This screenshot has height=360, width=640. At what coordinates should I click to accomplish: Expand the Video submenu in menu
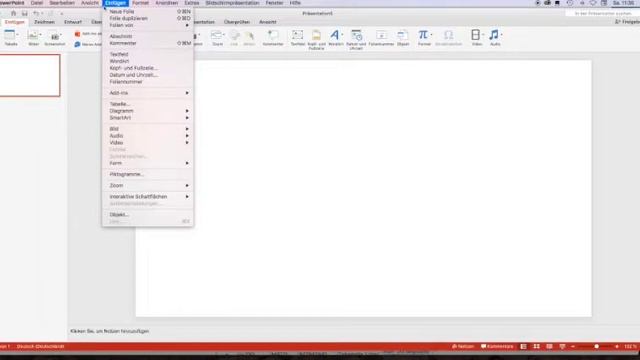tap(148, 143)
